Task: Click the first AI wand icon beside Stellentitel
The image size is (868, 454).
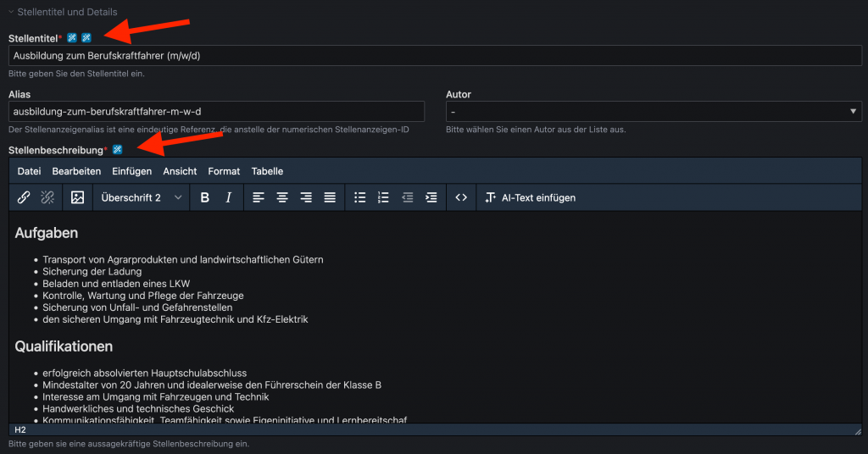Action: tap(72, 38)
